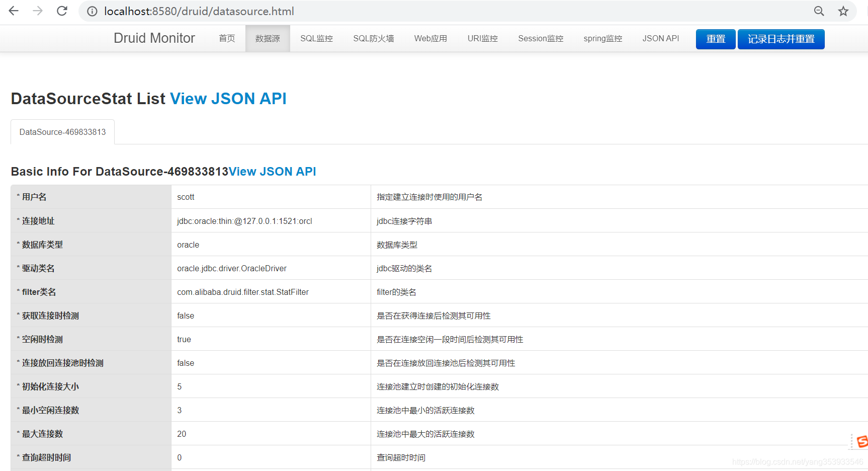Click the zoom magnifier icon in address bar
Viewport: 868px width, 471px height.
point(819,11)
